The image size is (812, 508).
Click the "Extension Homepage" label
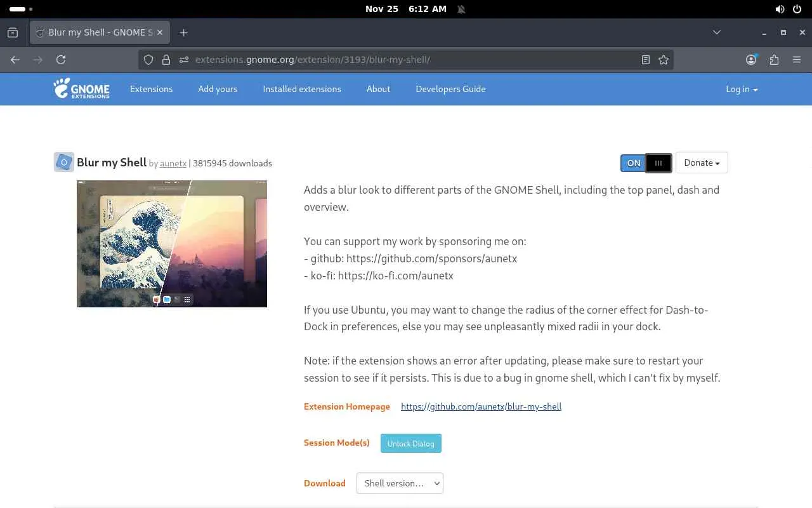[x=347, y=406]
